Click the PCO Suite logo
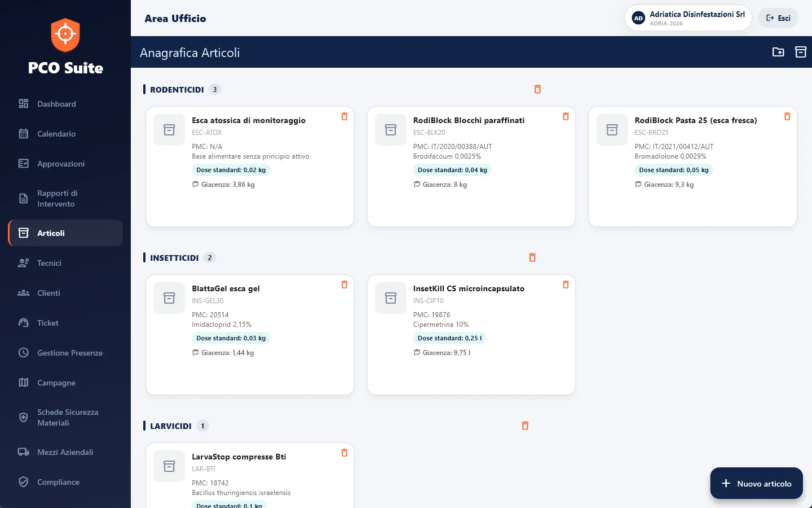Viewport: 812px width, 508px height. click(x=65, y=35)
